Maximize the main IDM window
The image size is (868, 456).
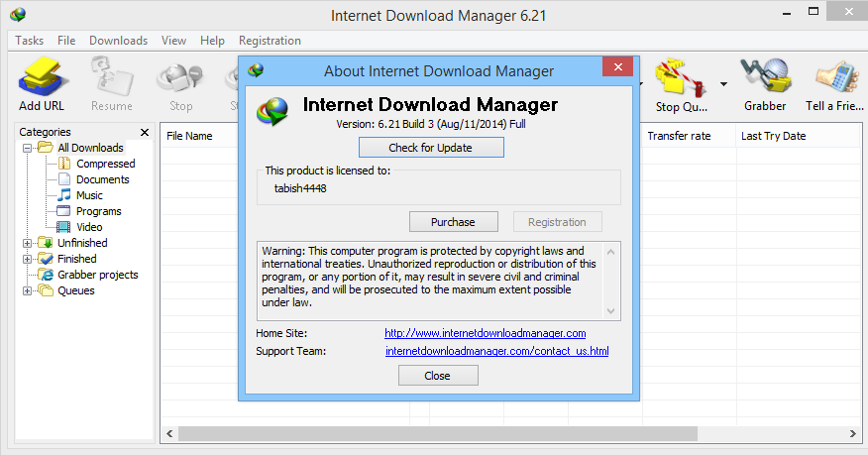tap(814, 12)
